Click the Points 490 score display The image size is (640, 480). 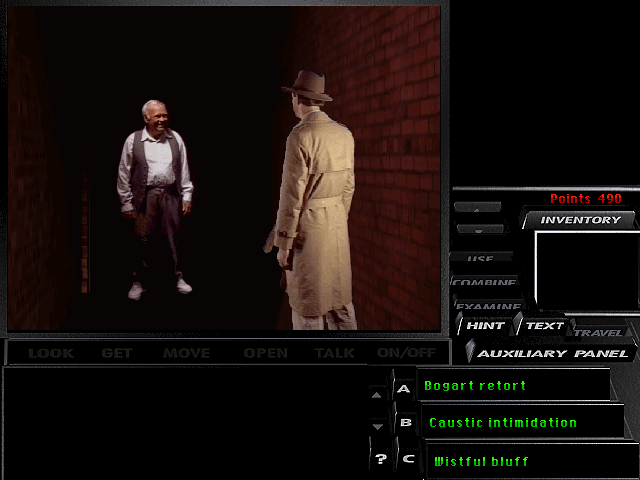[x=586, y=198]
